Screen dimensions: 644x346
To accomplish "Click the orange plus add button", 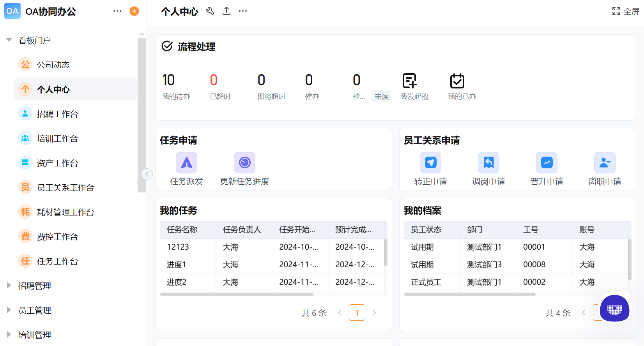I will tap(134, 11).
